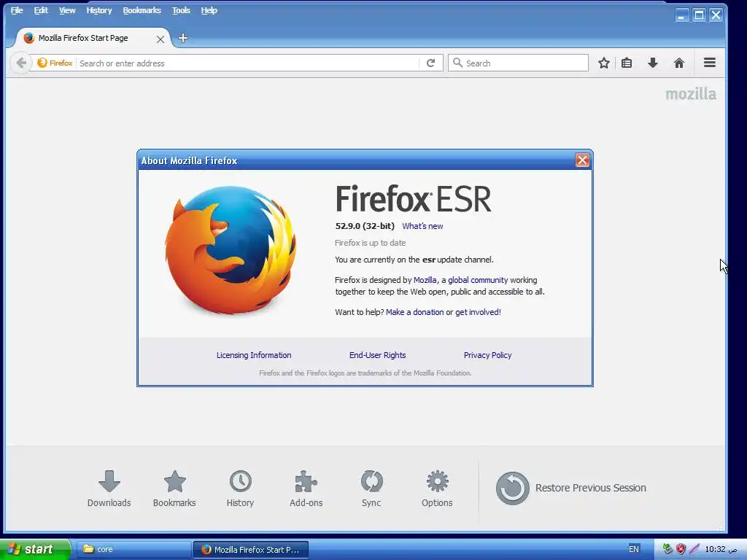The height and width of the screenshot is (560, 747).
Task: Click the get involved! link
Action: (x=478, y=312)
